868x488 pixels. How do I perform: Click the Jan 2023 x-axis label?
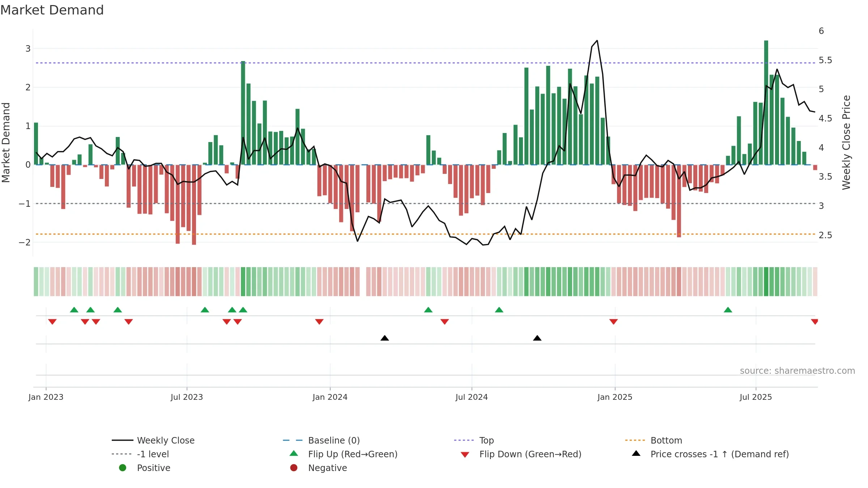[46, 397]
